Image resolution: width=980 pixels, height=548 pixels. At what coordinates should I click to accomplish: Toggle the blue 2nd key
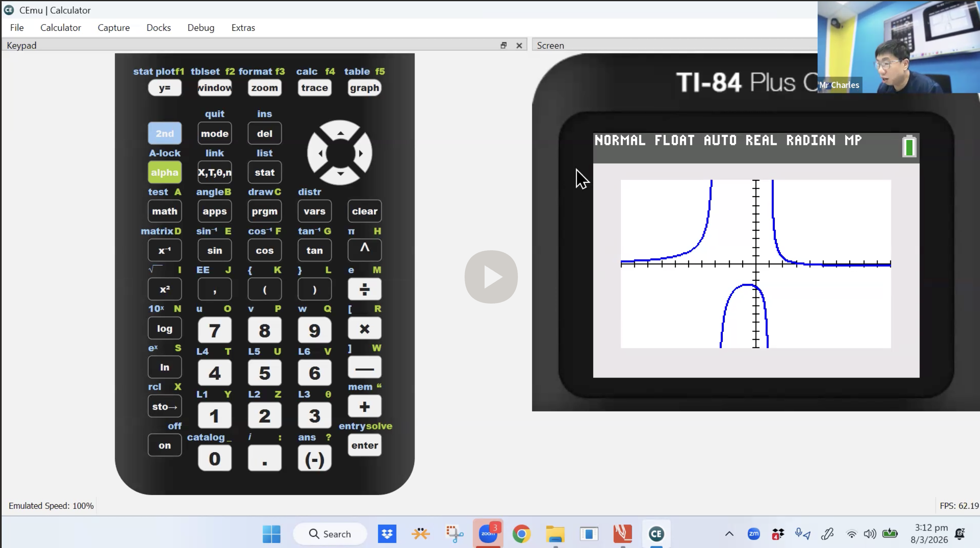[x=164, y=133]
